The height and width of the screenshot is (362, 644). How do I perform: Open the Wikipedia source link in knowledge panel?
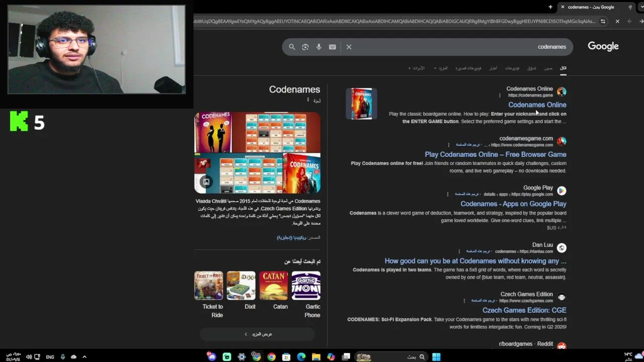click(291, 237)
